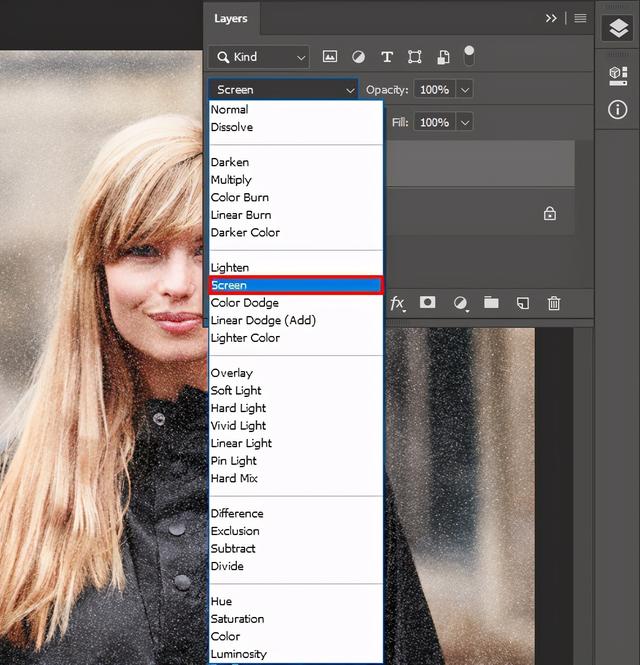Select Luminosity blend mode
The width and height of the screenshot is (640, 665).
coord(296,654)
